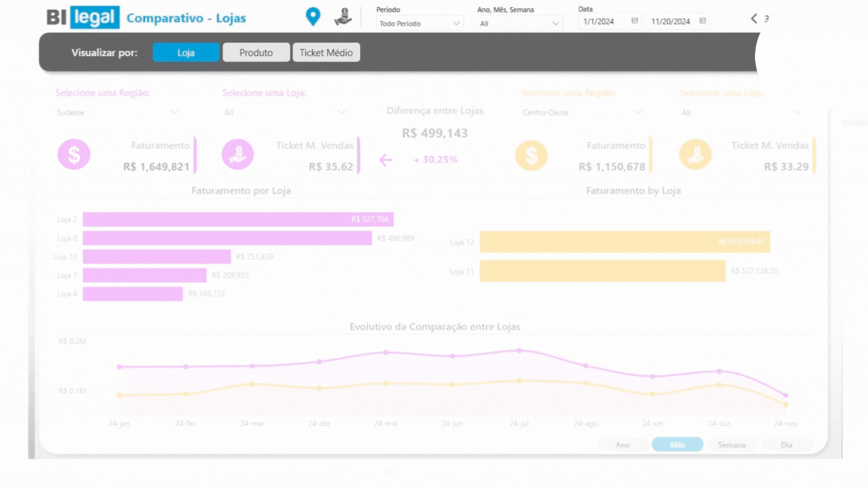This screenshot has height=488, width=868.
Task: Click the pink dollar Faturamento icon
Action: coord(74,155)
